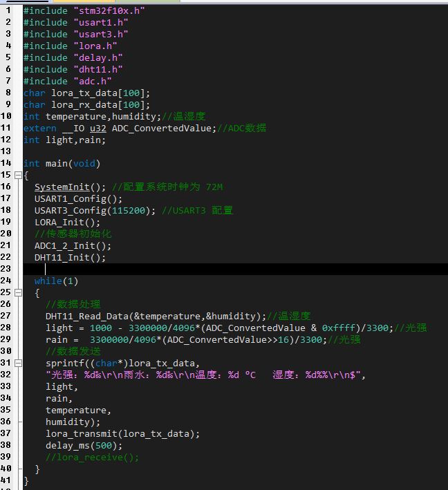Click the 72M clock comment on line 16

pos(167,187)
